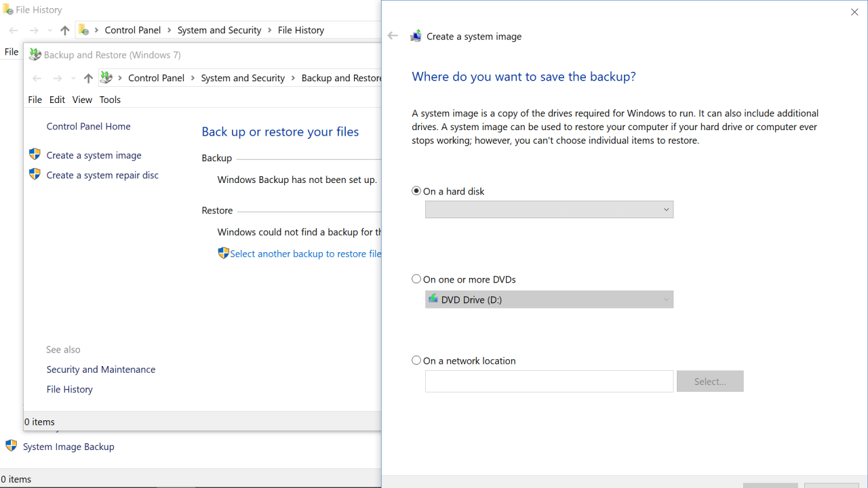The width and height of the screenshot is (868, 488).
Task: Click the File History address bar location icon
Action: [x=83, y=30]
